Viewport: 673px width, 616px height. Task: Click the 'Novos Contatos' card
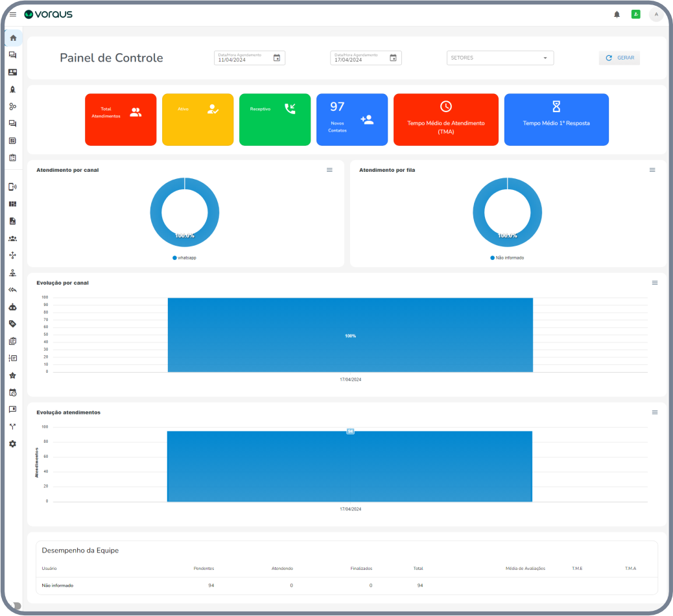pos(351,119)
